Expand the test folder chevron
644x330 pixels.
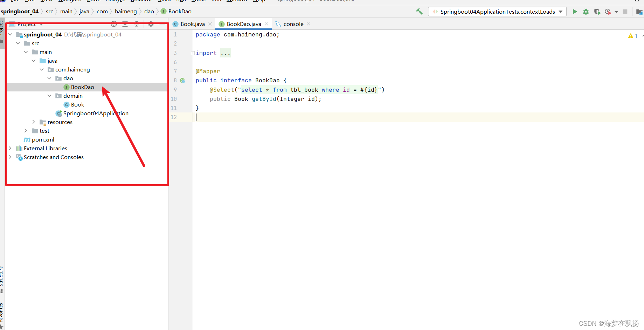click(26, 131)
